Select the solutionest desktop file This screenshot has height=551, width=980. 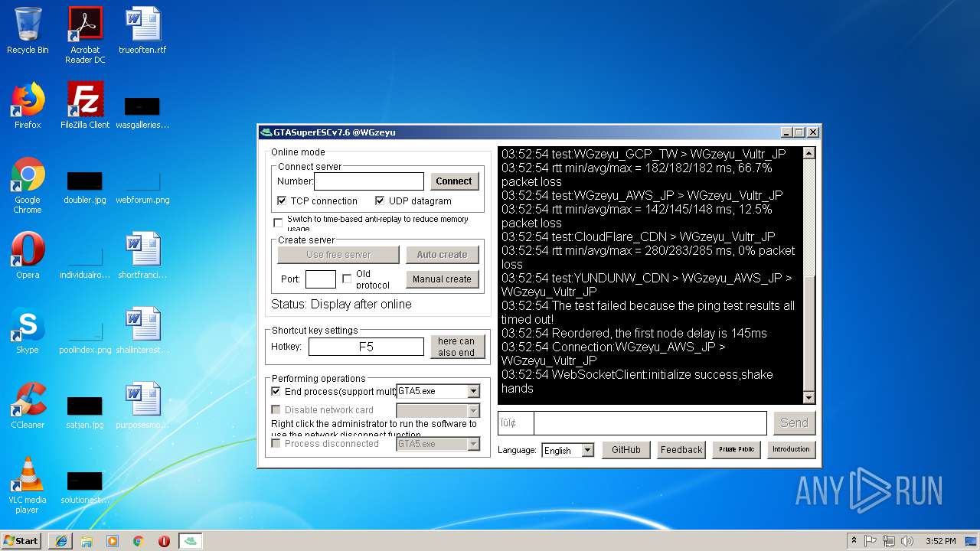[85, 487]
